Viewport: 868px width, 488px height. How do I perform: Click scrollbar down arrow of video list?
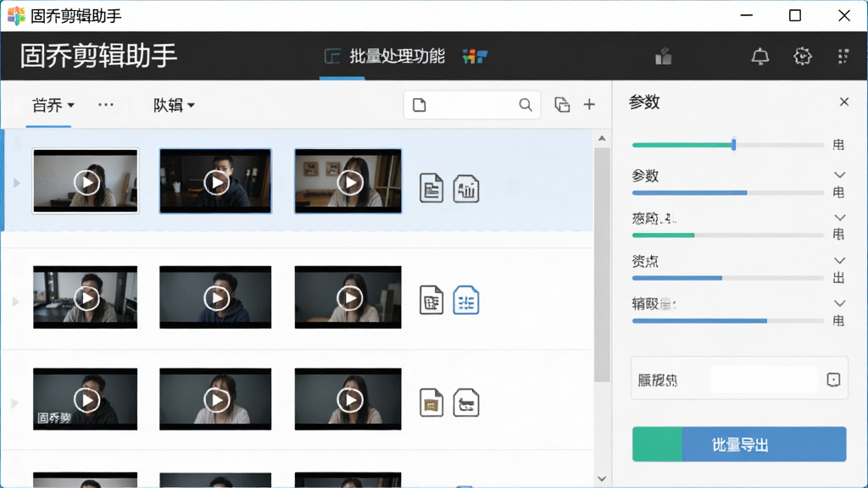602,480
